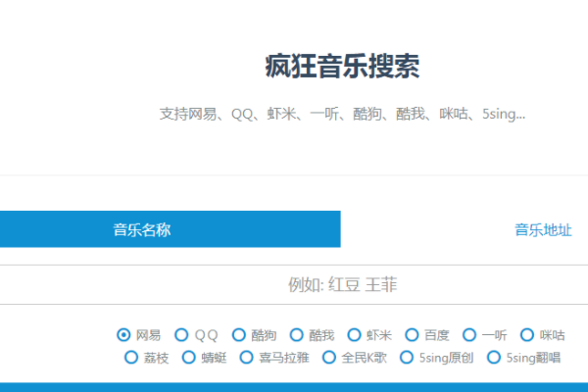Select the 咪咕 music source
This screenshot has height=392, width=588.
point(528,335)
